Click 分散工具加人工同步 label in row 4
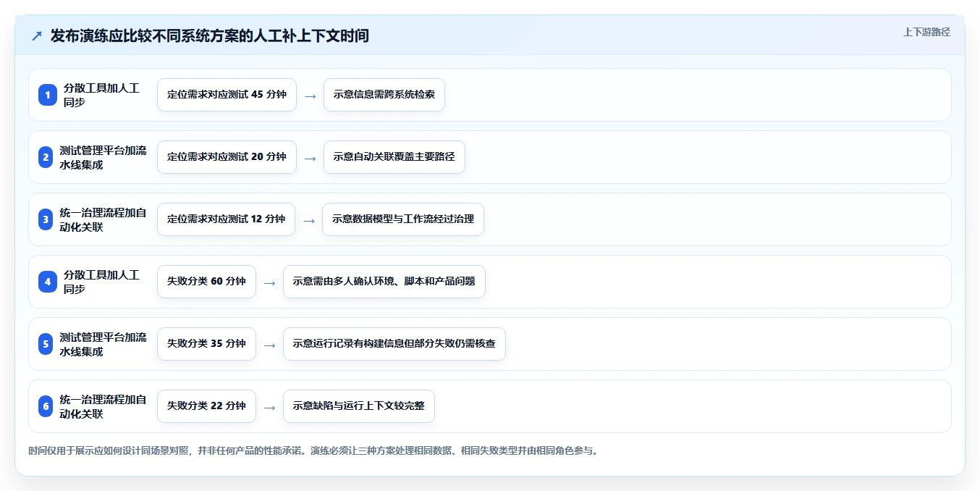Image resolution: width=980 pixels, height=491 pixels. pyautogui.click(x=101, y=282)
